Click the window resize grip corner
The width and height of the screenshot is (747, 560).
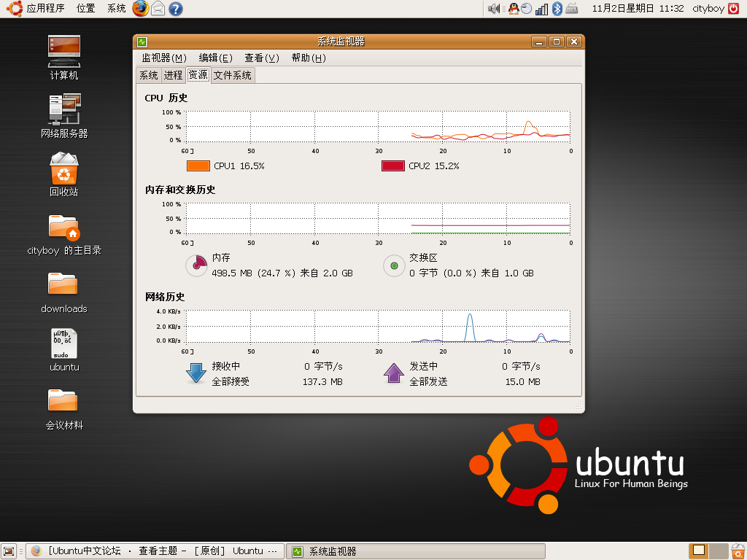[x=578, y=406]
